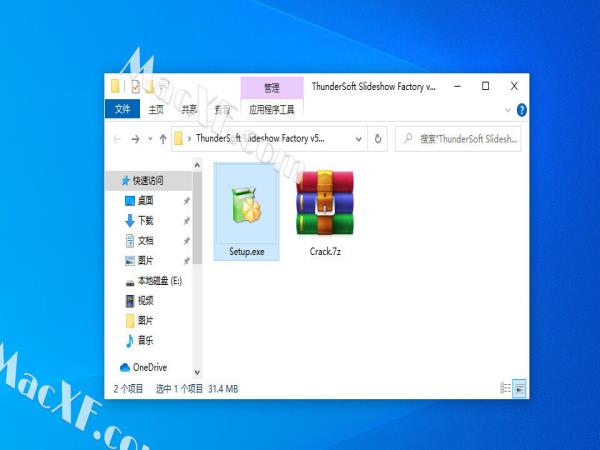Image resolution: width=600 pixels, height=450 pixels.
Task: Maximize the explorer window
Action: (x=485, y=86)
